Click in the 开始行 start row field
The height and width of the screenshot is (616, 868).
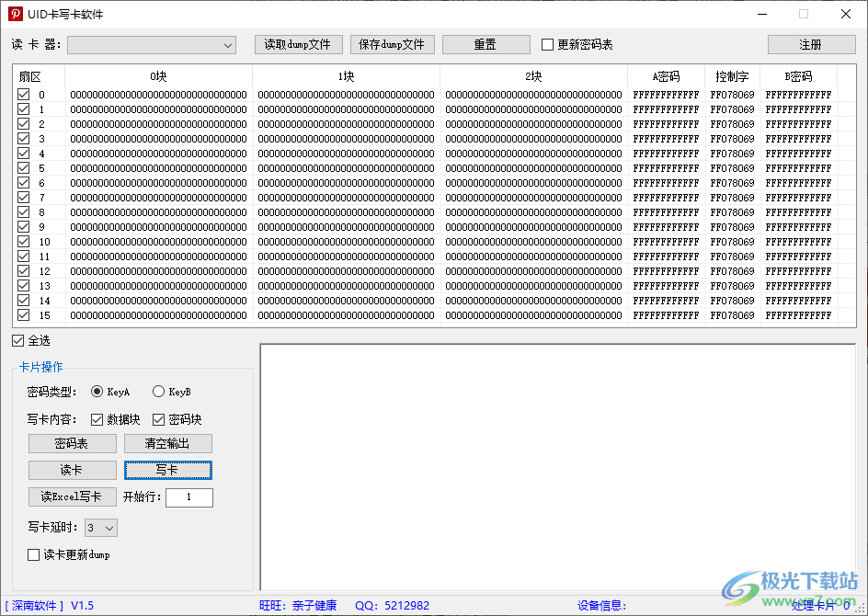tap(188, 497)
